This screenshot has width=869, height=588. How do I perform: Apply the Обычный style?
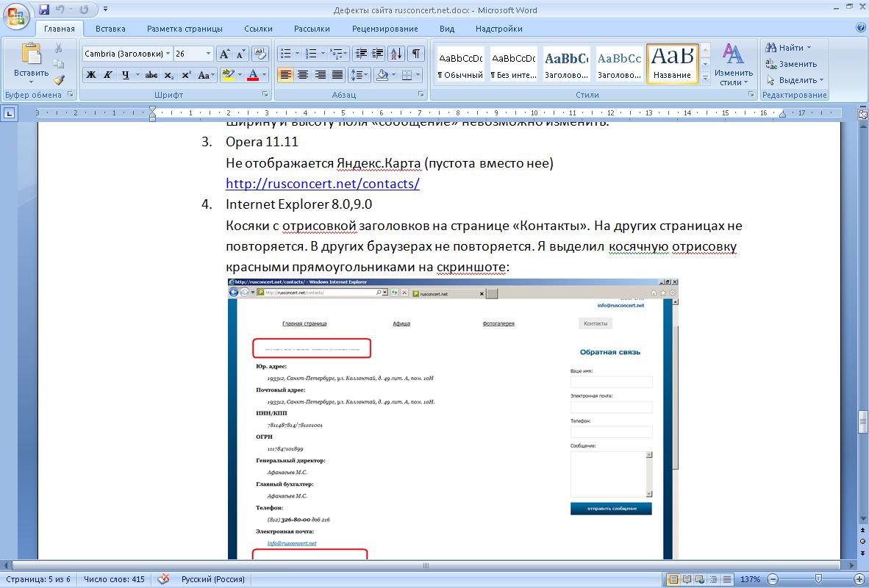460,64
